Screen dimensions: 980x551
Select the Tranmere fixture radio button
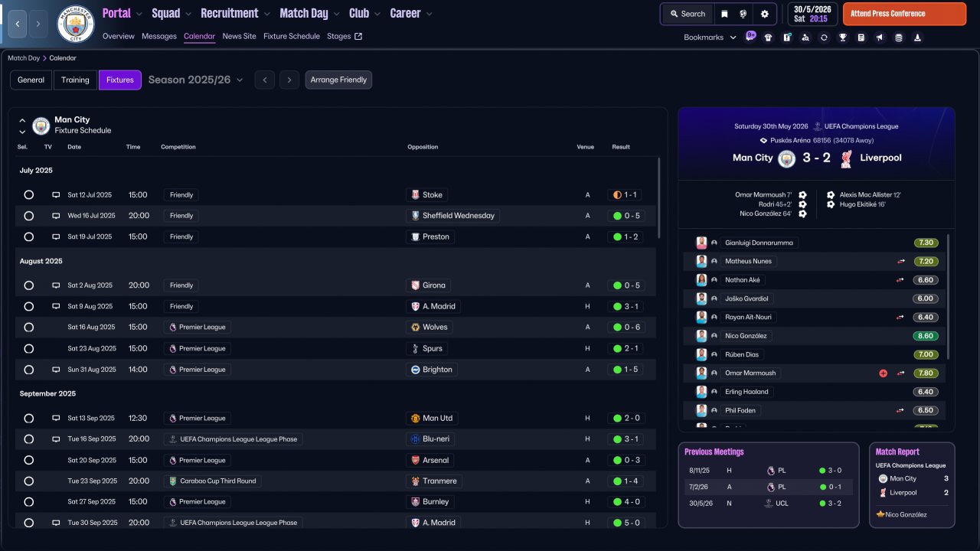[29, 481]
